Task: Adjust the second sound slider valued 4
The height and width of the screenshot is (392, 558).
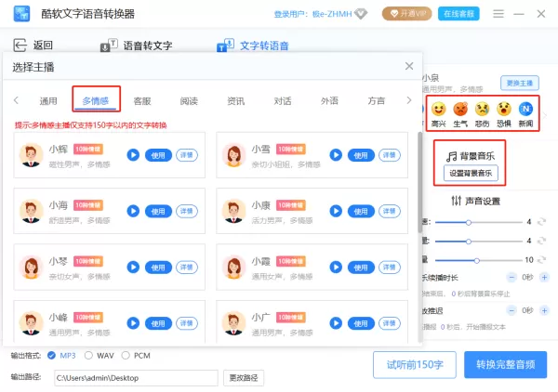Action: click(x=469, y=242)
